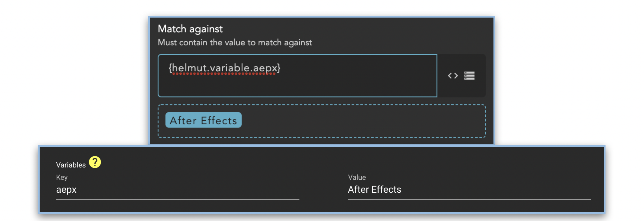Viewport: 644px width, 221px height.
Task: Click the code brackets icon beside the input
Action: tap(453, 76)
